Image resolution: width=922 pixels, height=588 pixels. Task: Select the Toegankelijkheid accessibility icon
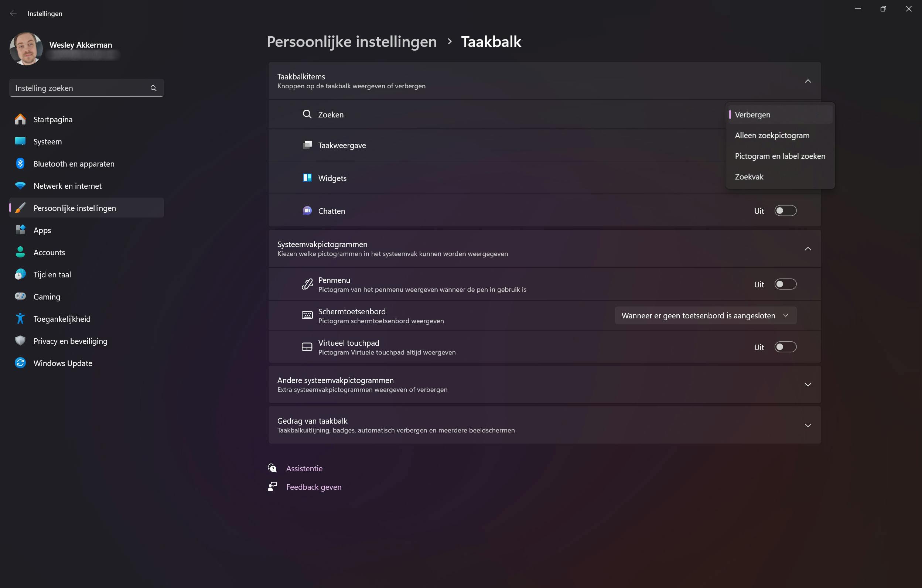point(20,318)
